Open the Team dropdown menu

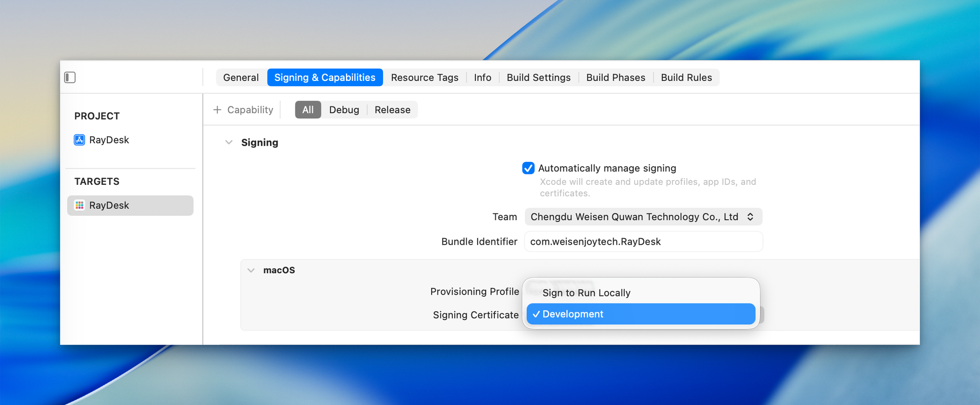point(643,217)
